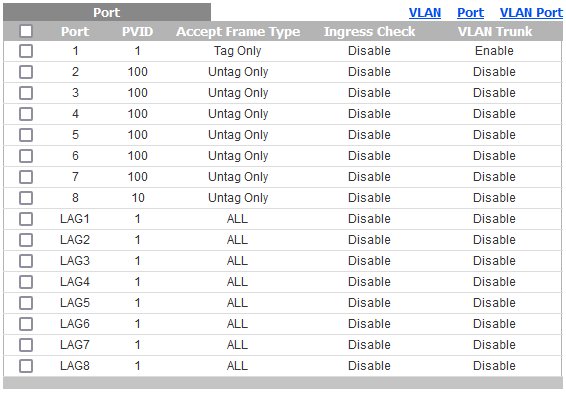Check the box for port 2

point(26,72)
